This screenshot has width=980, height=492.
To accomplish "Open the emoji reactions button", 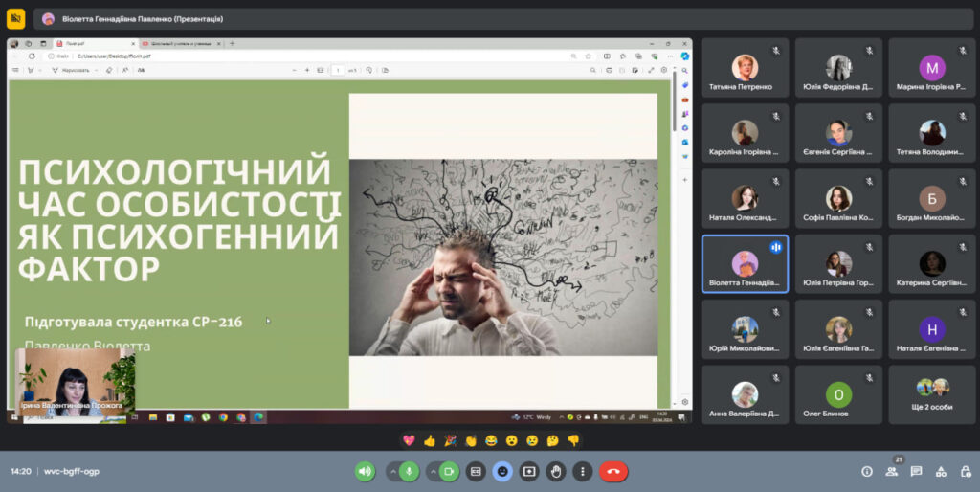I will pyautogui.click(x=502, y=471).
